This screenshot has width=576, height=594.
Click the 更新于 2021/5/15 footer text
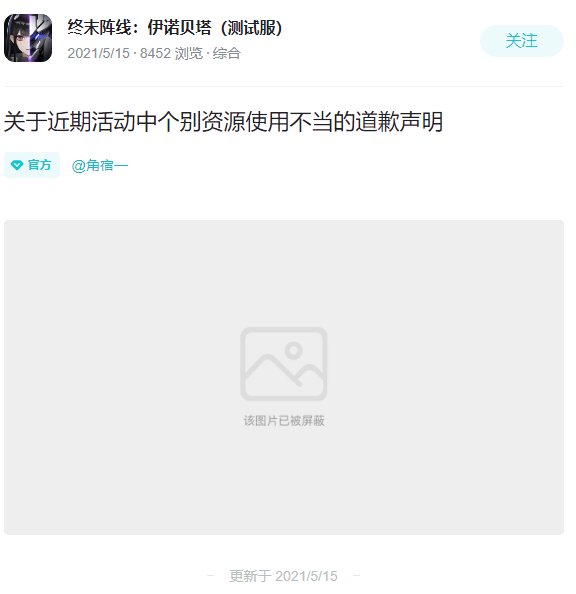[283, 576]
